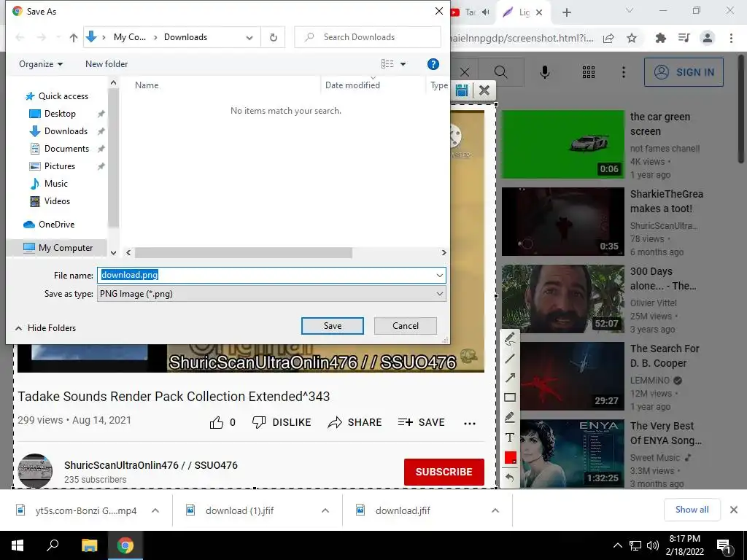Click the YouTube microphone voice search icon
The image size is (747, 560).
tap(544, 72)
